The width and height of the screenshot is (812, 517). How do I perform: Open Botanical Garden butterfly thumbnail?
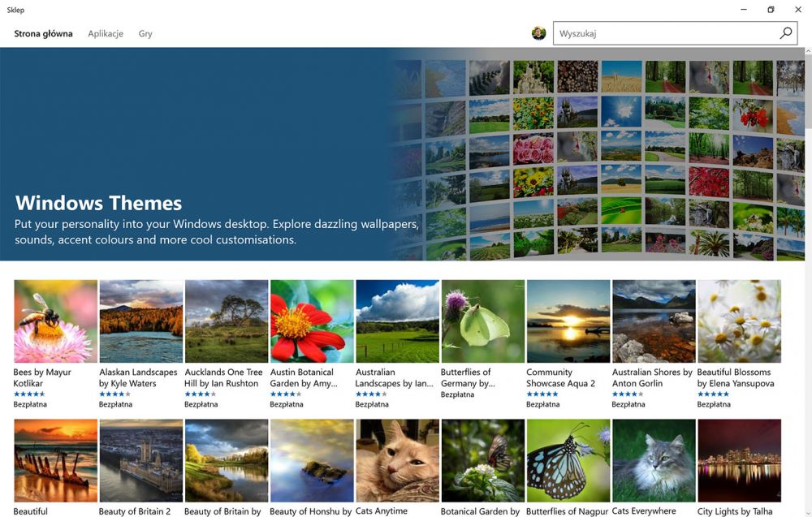(482, 460)
